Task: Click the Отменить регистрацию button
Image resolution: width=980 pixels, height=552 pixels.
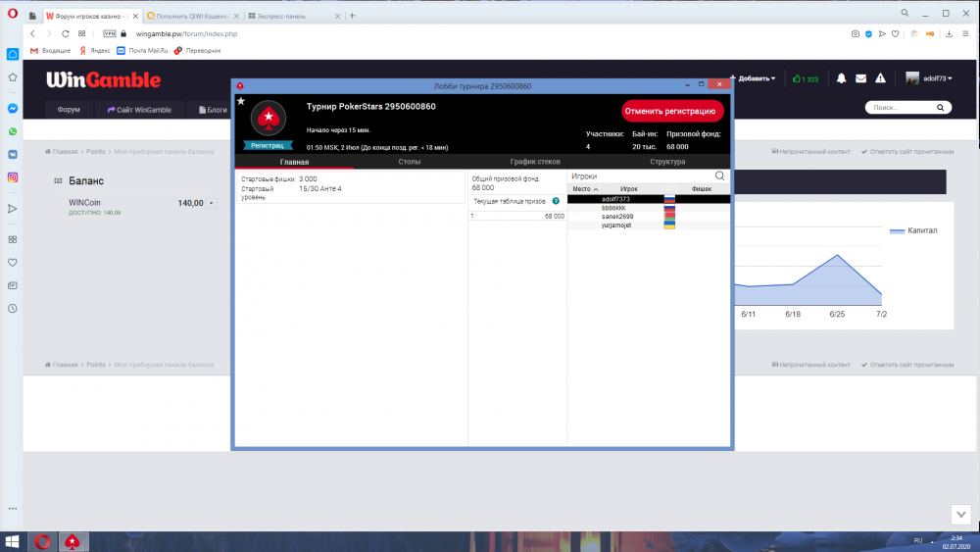Action: point(672,111)
